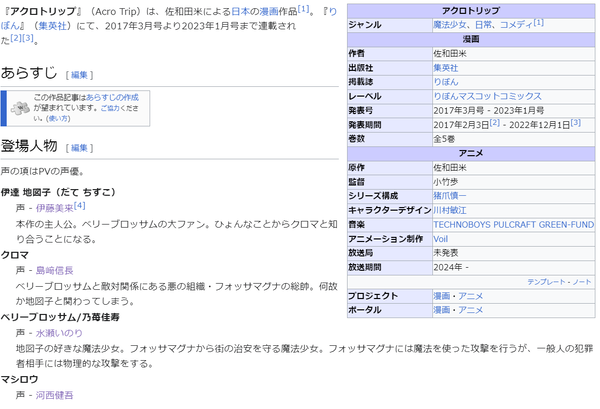Open アニメ link in プロジェクト row
The width and height of the screenshot is (600, 409).
pyautogui.click(x=470, y=296)
